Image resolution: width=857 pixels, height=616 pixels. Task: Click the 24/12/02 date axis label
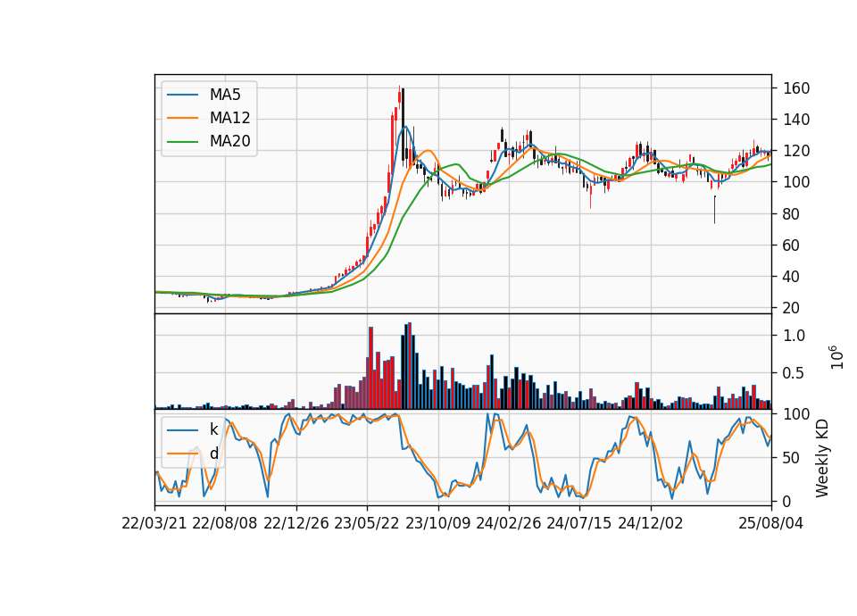tap(651, 523)
